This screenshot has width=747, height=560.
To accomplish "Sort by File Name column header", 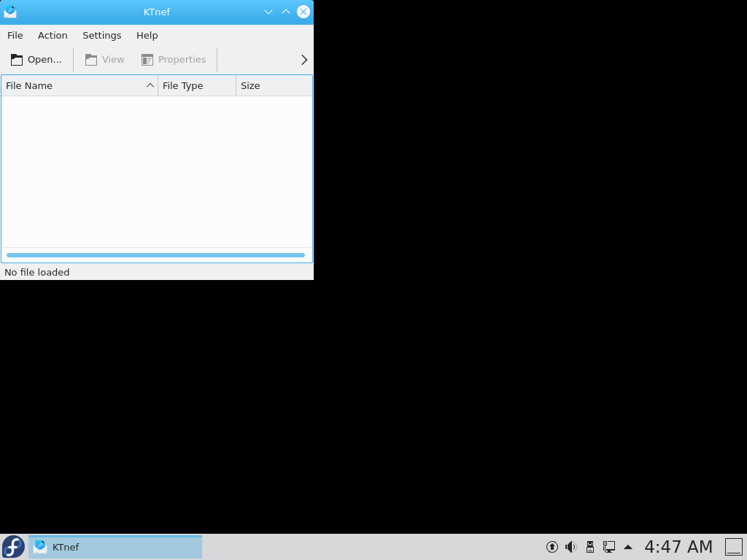I will pyautogui.click(x=80, y=86).
